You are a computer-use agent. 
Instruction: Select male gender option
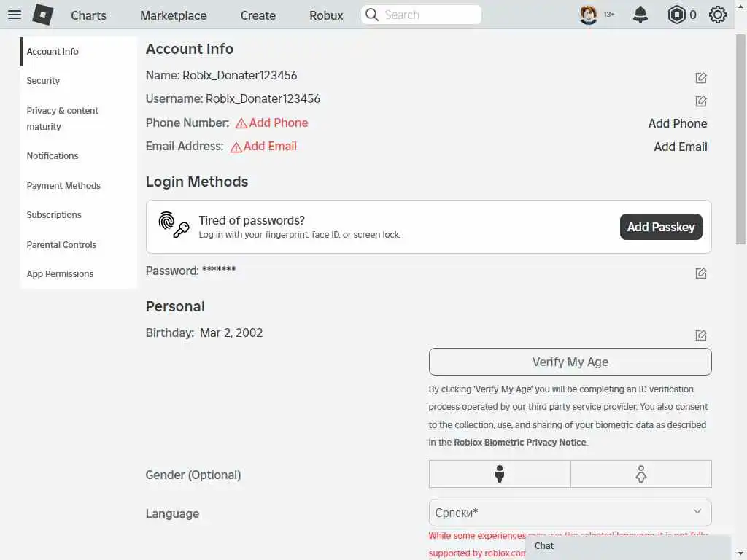(x=499, y=474)
